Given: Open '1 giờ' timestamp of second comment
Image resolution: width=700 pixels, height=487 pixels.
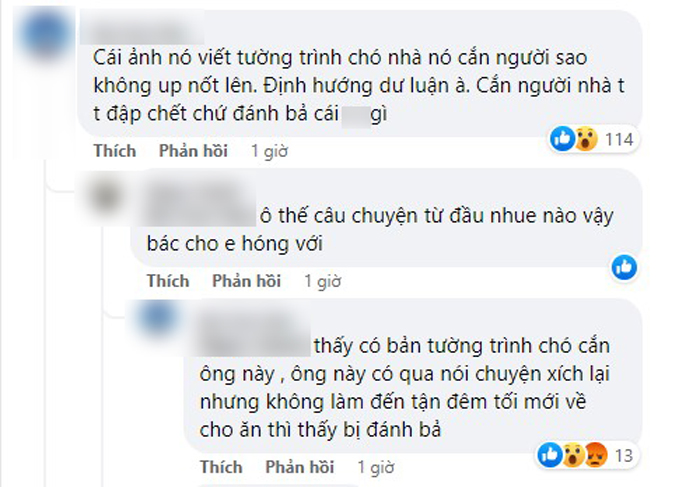Looking at the screenshot, I should 322,282.
